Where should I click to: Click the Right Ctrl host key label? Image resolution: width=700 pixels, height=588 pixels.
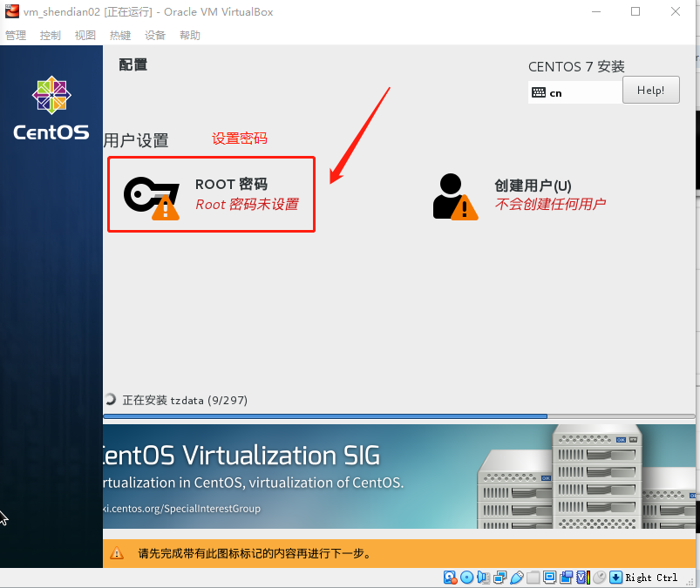651,578
